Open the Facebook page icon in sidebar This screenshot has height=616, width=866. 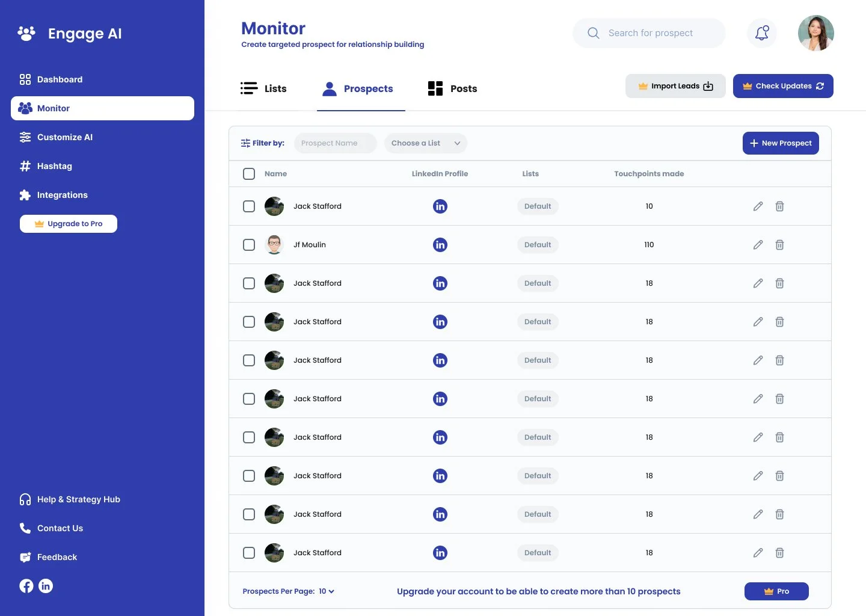(x=26, y=586)
